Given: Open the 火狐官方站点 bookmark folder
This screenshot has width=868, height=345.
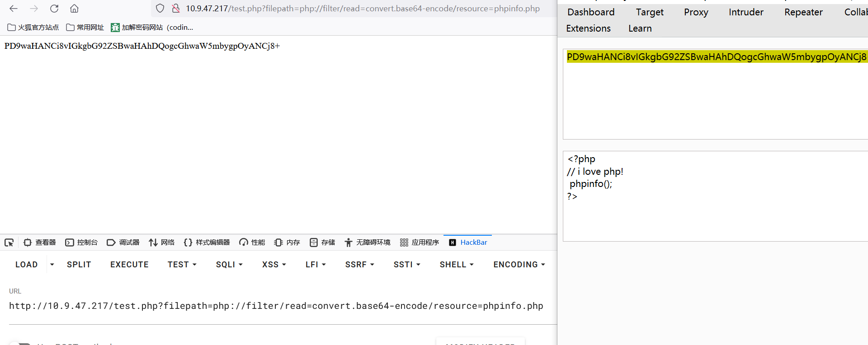Looking at the screenshot, I should click(33, 28).
